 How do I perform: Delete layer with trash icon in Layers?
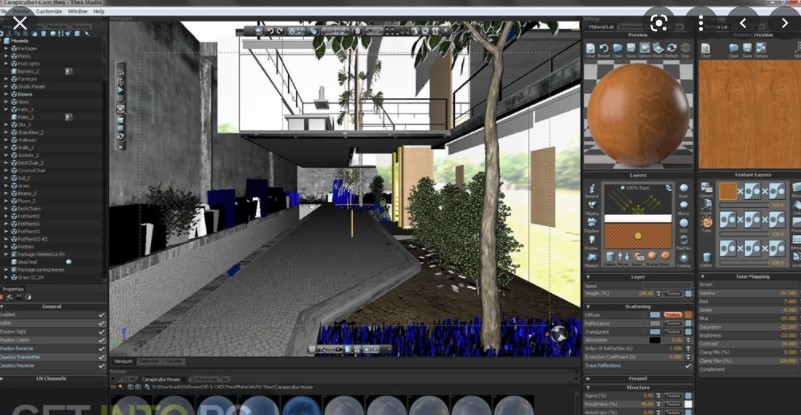(x=610, y=257)
